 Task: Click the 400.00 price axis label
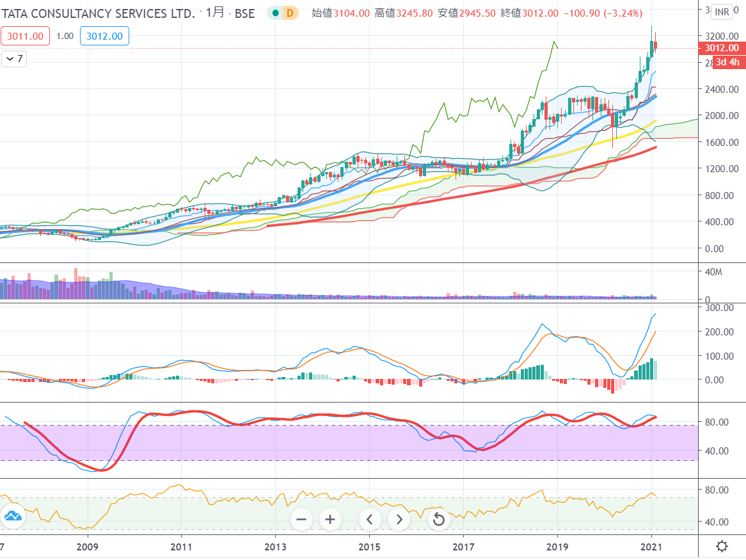(719, 221)
